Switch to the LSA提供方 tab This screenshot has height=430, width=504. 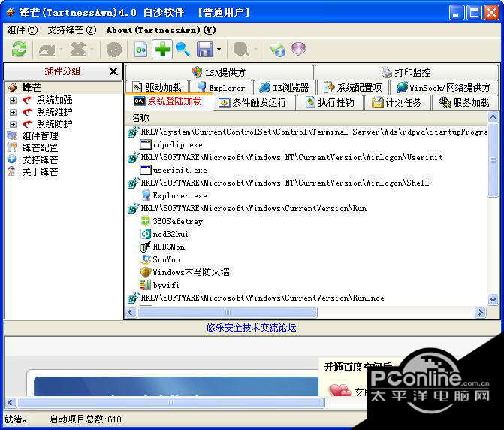point(219,72)
